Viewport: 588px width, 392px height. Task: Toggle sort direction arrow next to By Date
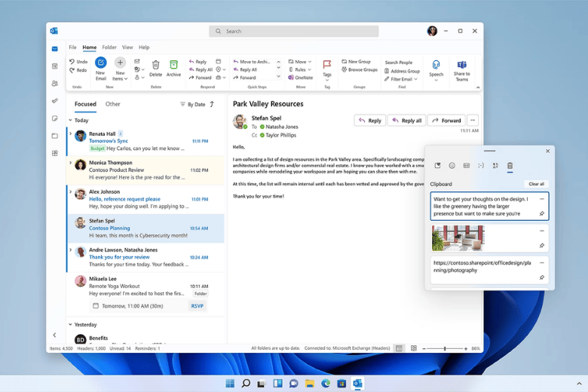212,104
